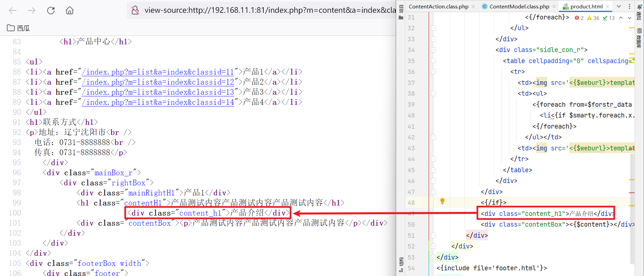Go forward in the browser
This screenshot has width=644, height=276.
32,10
